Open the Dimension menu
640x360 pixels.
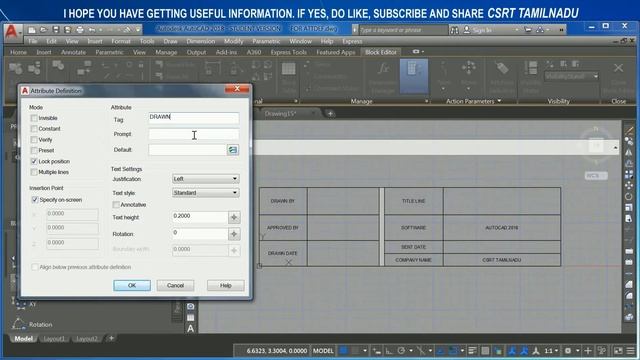(x=200, y=41)
